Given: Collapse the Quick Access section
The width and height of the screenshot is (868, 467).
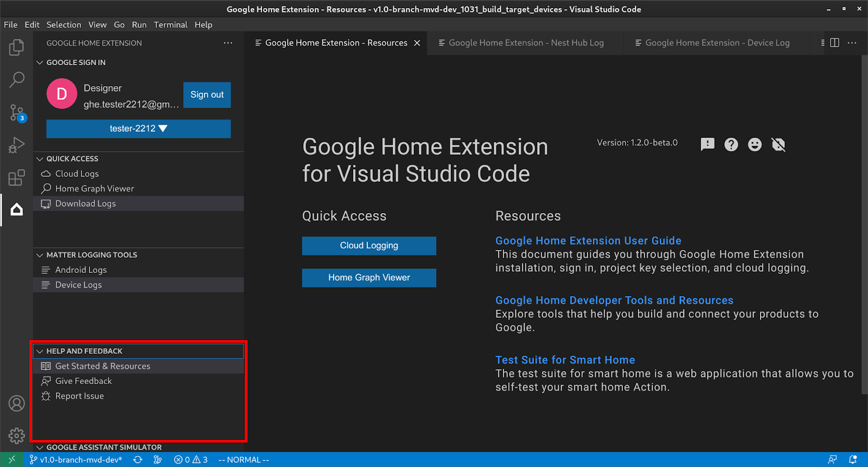Looking at the screenshot, I should [x=40, y=159].
